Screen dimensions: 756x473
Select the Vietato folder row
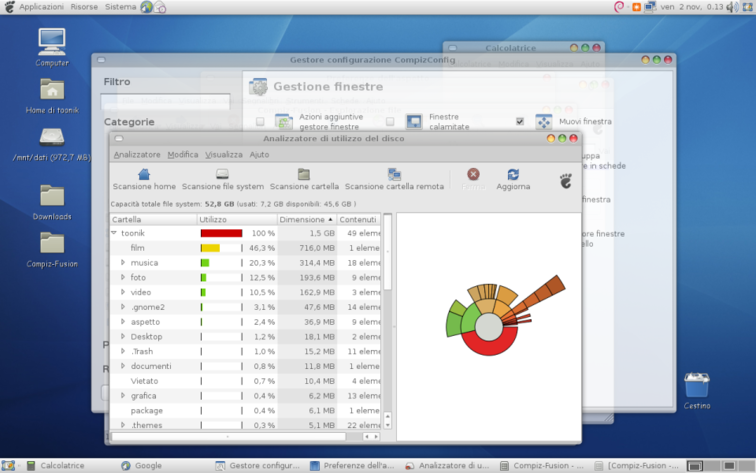click(x=245, y=381)
